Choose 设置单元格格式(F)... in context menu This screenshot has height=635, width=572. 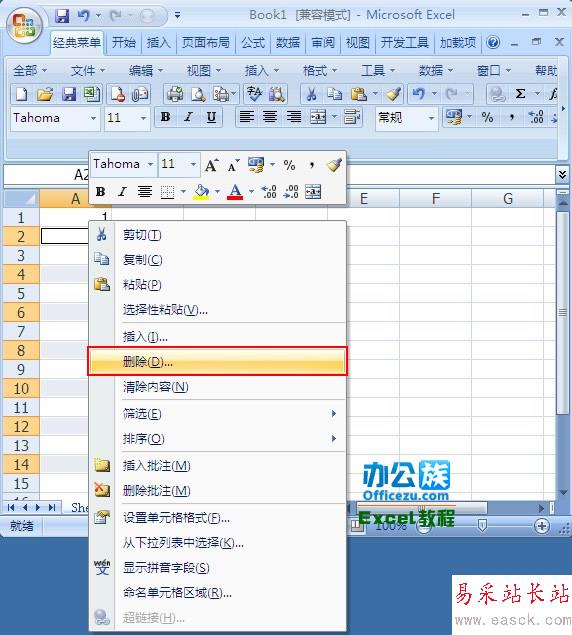point(217,518)
